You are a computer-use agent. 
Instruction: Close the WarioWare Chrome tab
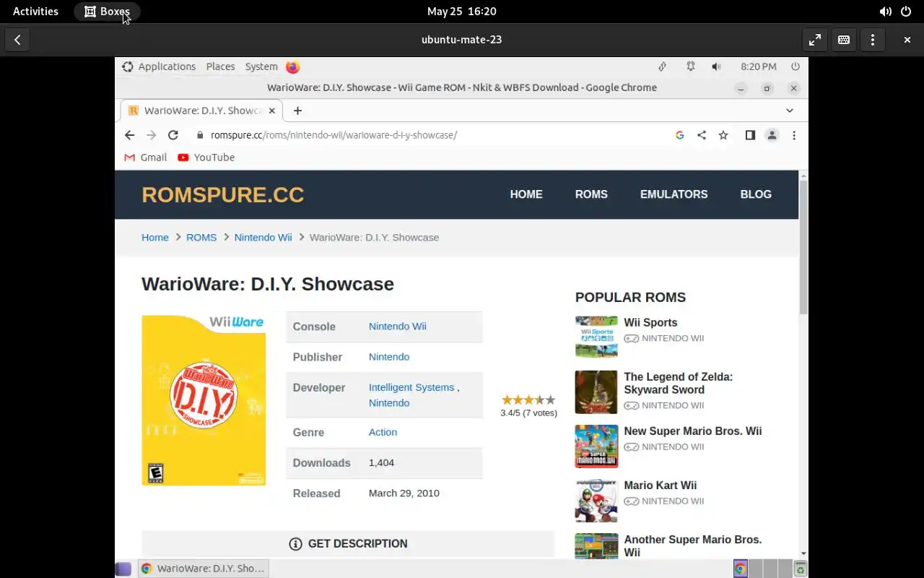coord(272,111)
